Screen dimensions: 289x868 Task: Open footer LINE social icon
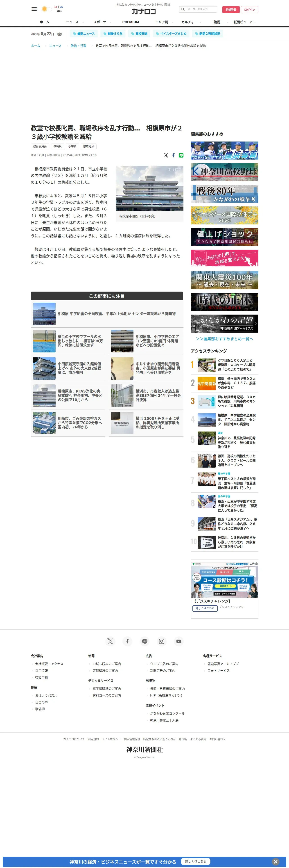pos(145,641)
